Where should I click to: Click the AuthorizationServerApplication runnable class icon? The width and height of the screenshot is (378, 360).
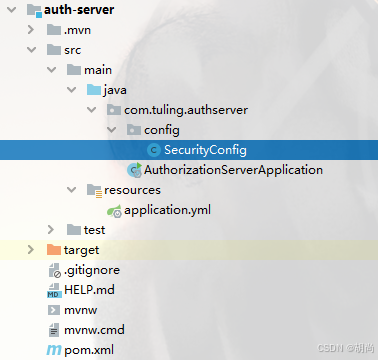[x=135, y=170]
